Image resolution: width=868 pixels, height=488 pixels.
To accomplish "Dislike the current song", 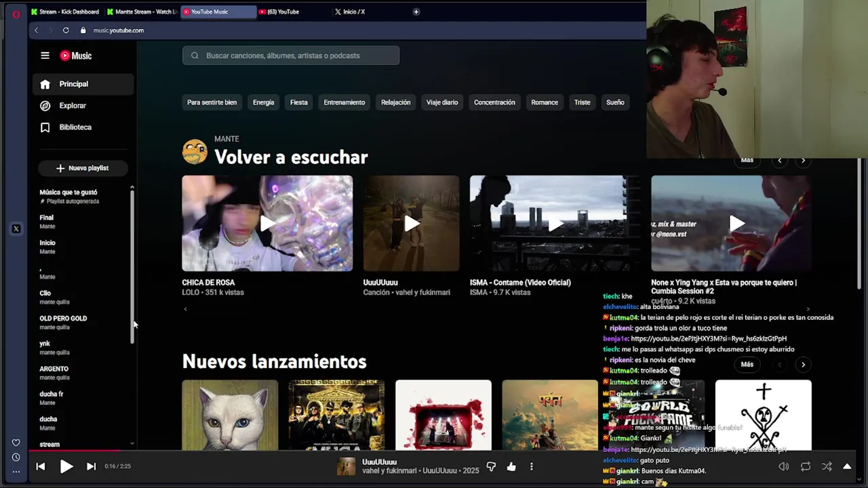I will 491,466.
